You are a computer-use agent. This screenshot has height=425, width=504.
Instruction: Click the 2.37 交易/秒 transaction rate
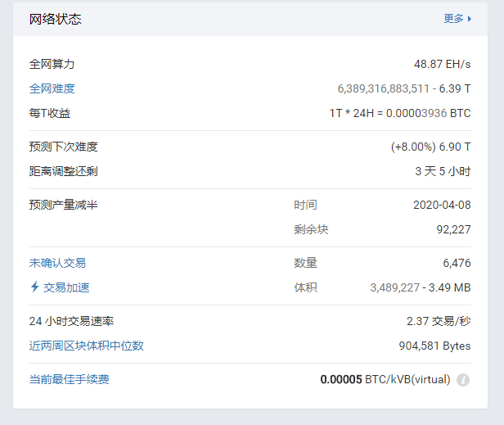[439, 321]
